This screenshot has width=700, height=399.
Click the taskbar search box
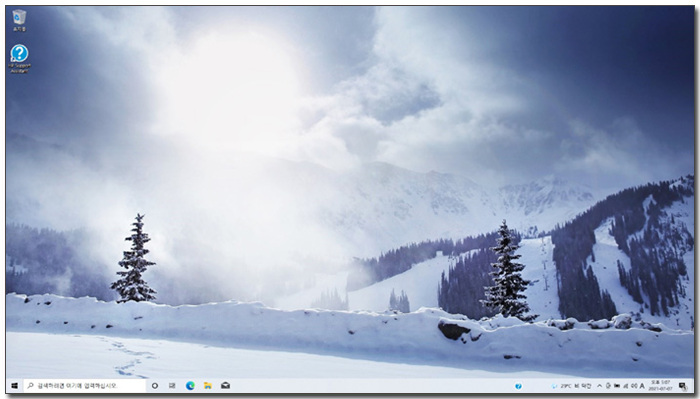click(84, 386)
